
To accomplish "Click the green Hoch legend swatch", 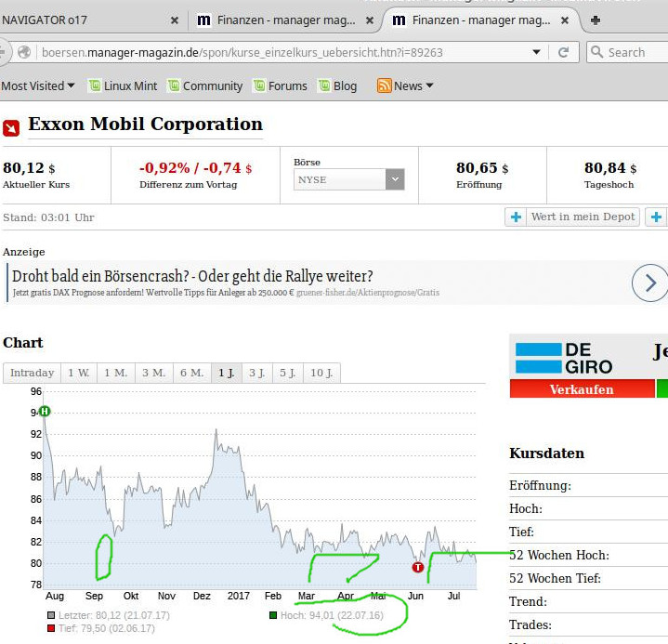I will coord(273,615).
